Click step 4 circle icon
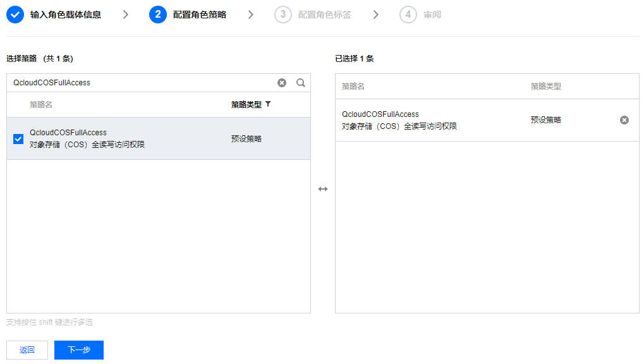This screenshot has height=364, width=644. (x=408, y=15)
